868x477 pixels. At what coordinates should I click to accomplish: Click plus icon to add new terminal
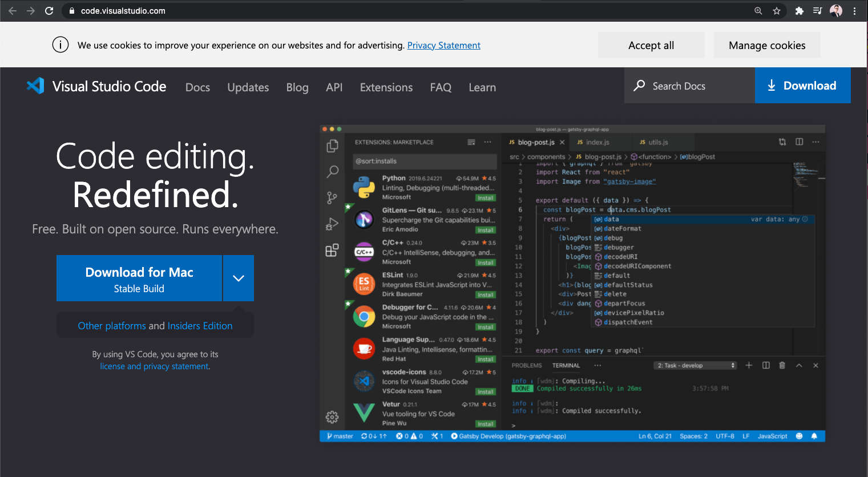(749, 365)
